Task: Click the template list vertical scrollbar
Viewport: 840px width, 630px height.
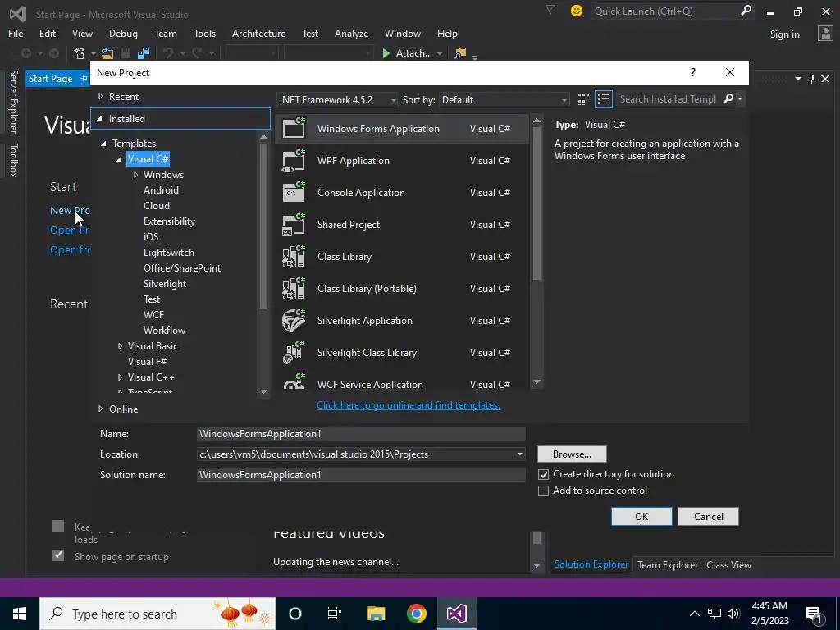Action: click(536, 203)
